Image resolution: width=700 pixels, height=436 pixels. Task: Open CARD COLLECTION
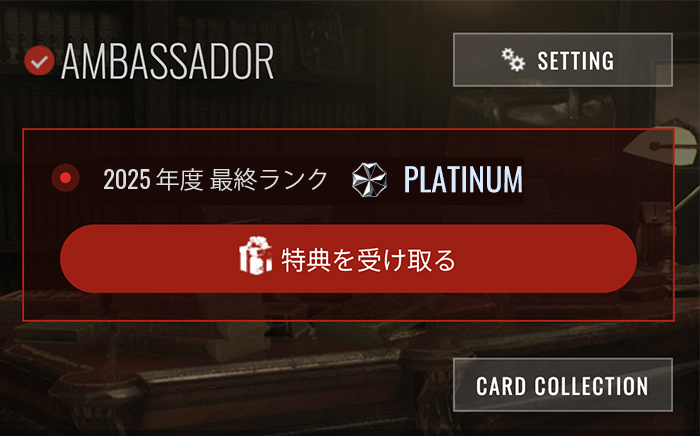coord(562,385)
